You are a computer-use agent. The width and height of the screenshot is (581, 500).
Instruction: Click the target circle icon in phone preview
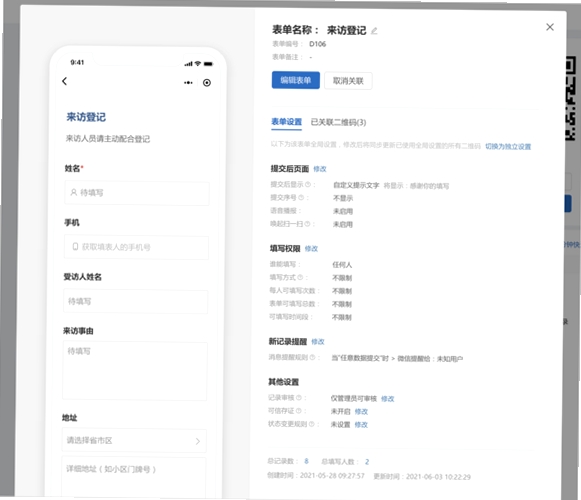(207, 83)
